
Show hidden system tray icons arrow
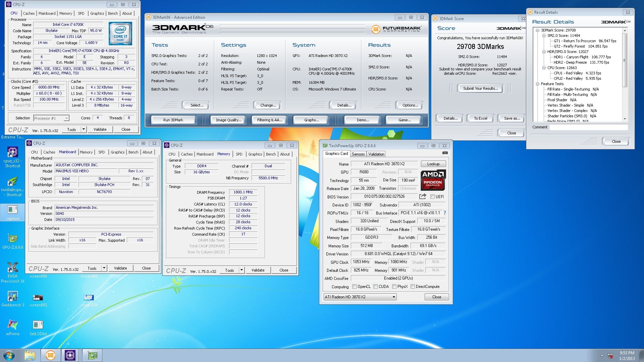(x=602, y=356)
